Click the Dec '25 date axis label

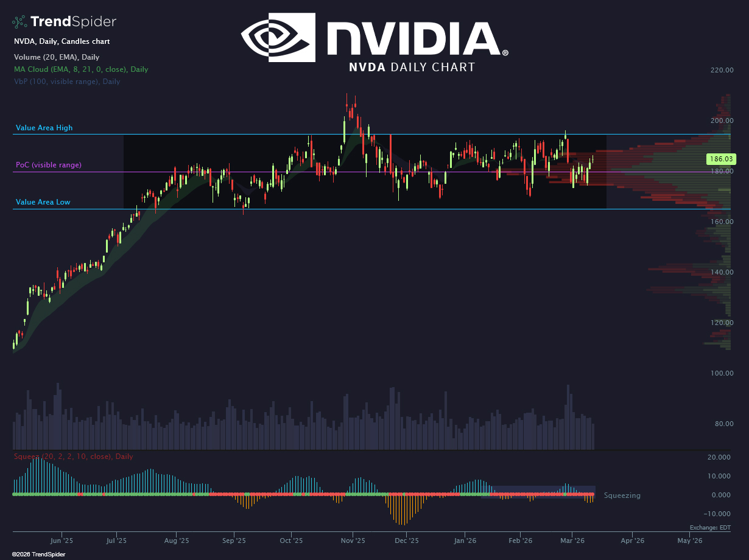click(x=407, y=540)
